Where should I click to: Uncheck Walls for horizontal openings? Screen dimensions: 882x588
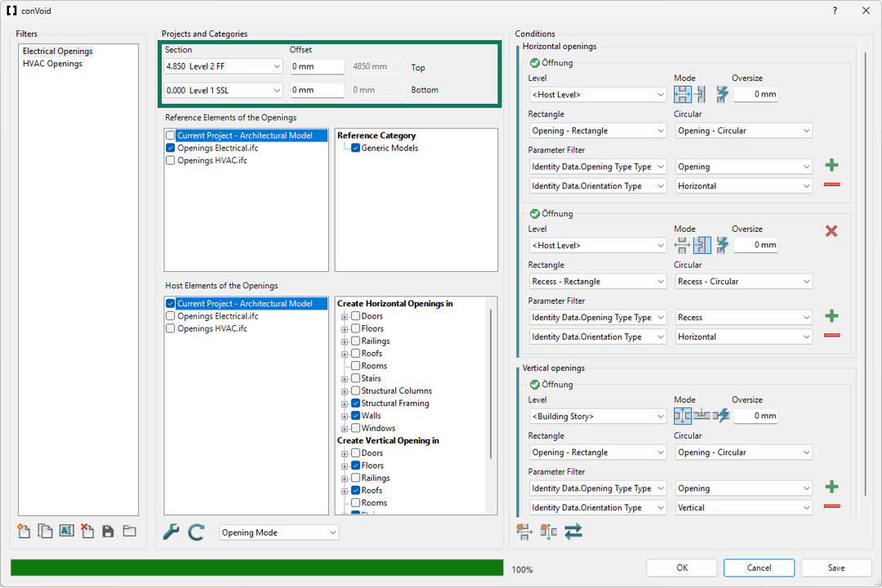pos(355,415)
